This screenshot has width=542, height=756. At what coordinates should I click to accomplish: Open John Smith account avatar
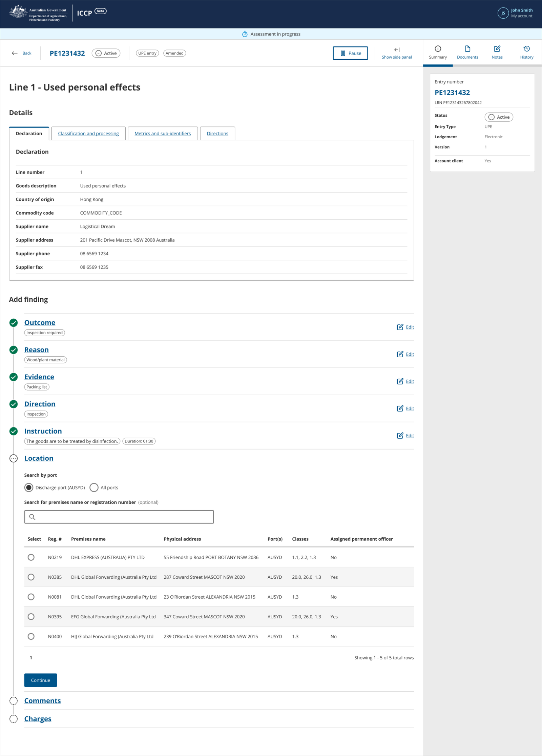coord(503,13)
